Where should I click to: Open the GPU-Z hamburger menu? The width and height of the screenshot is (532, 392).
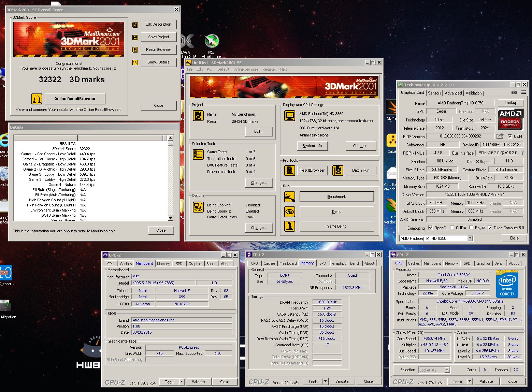(523, 92)
